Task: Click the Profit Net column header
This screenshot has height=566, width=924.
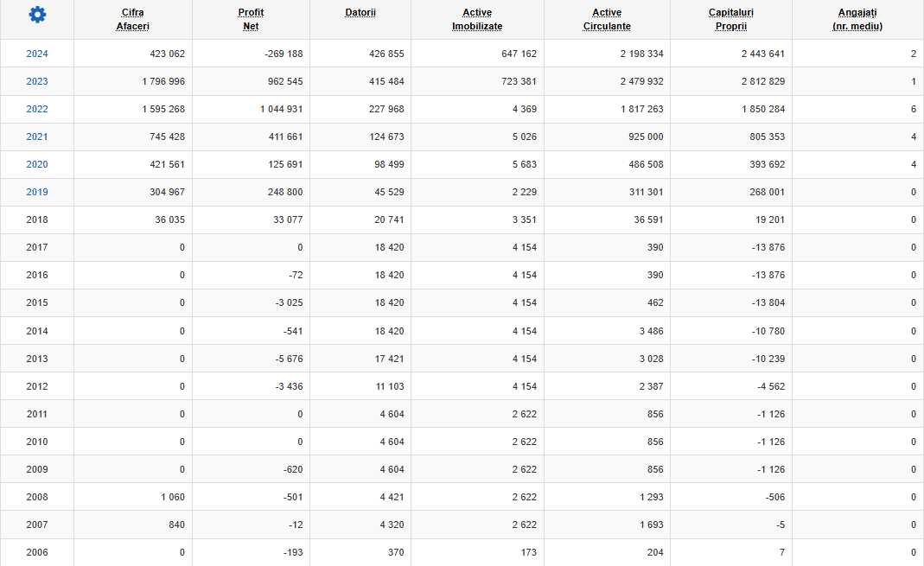Action: [251, 19]
